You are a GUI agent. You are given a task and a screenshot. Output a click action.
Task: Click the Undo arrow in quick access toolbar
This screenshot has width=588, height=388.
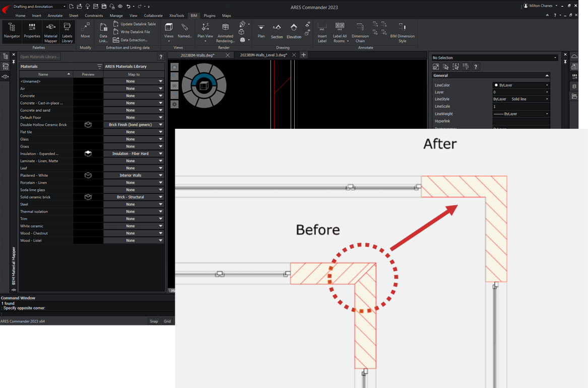pyautogui.click(x=128, y=7)
